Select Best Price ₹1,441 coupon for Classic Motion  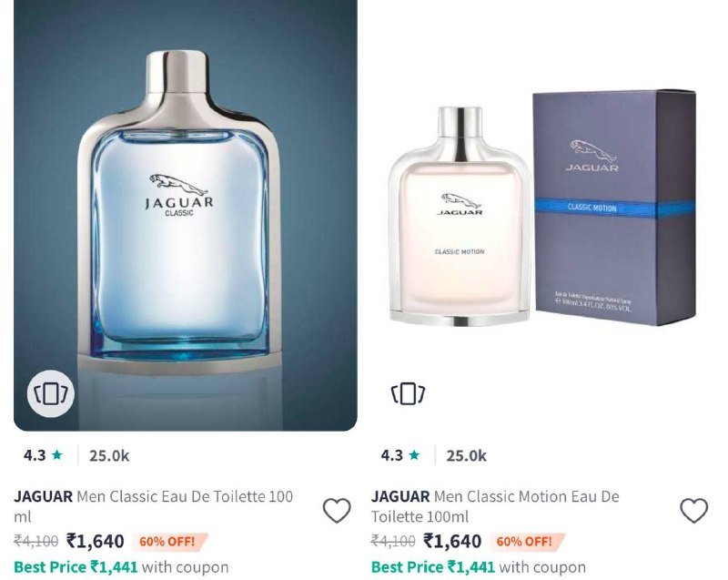[x=479, y=567]
